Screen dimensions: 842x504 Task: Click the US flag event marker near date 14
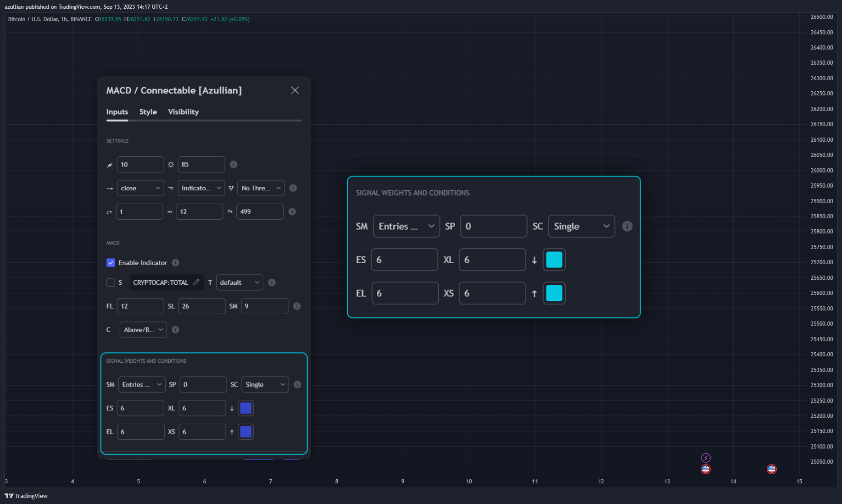click(772, 469)
